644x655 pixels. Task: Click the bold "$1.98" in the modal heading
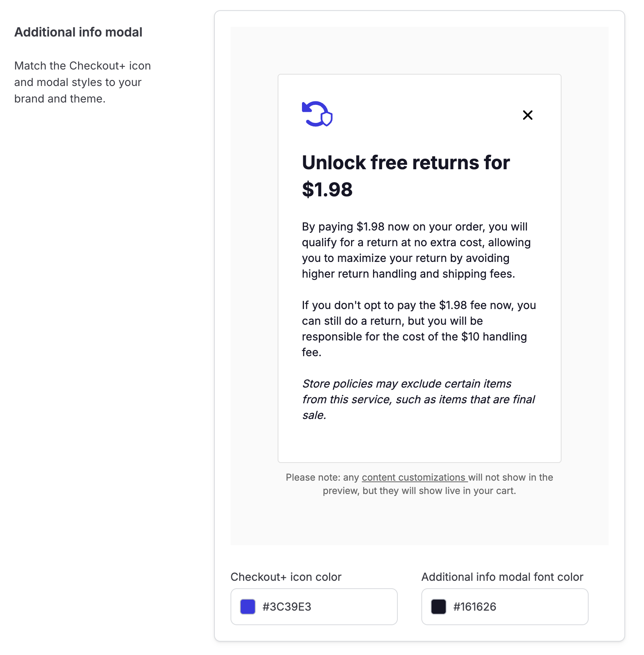tap(327, 190)
